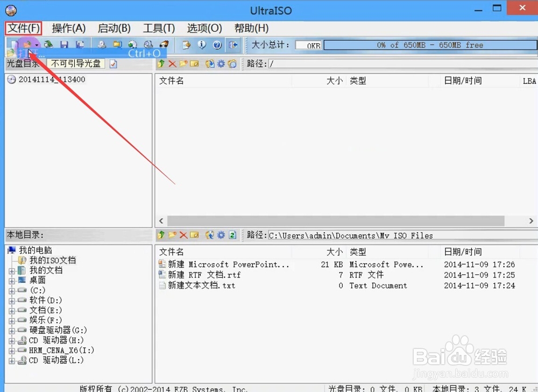Click the image pane gear settings icon
The width and height of the screenshot is (538, 392).
[221, 64]
